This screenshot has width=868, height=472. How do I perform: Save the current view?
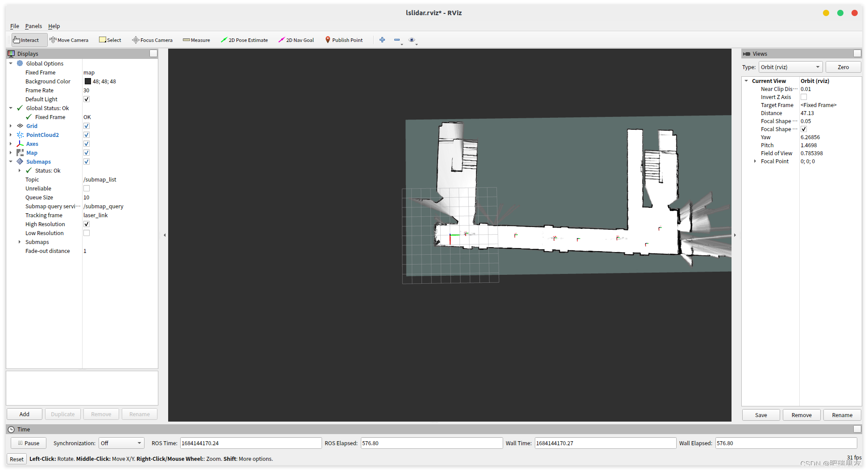coord(761,415)
